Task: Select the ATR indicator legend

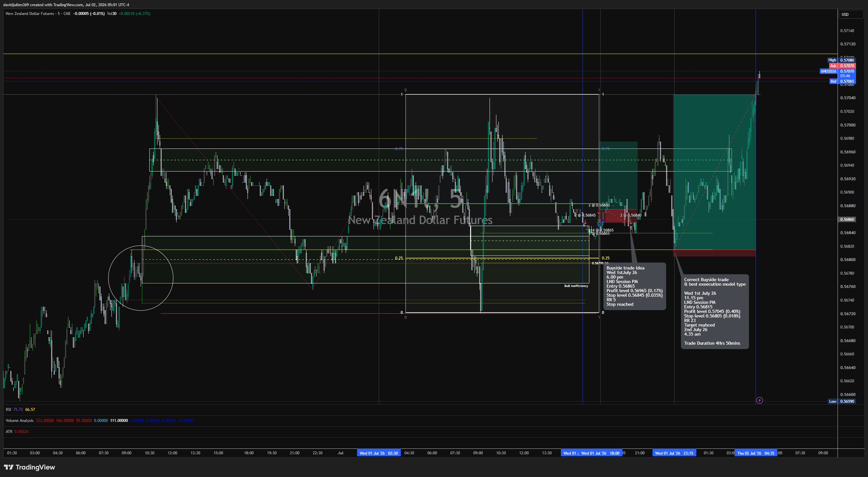Action: tap(9, 432)
